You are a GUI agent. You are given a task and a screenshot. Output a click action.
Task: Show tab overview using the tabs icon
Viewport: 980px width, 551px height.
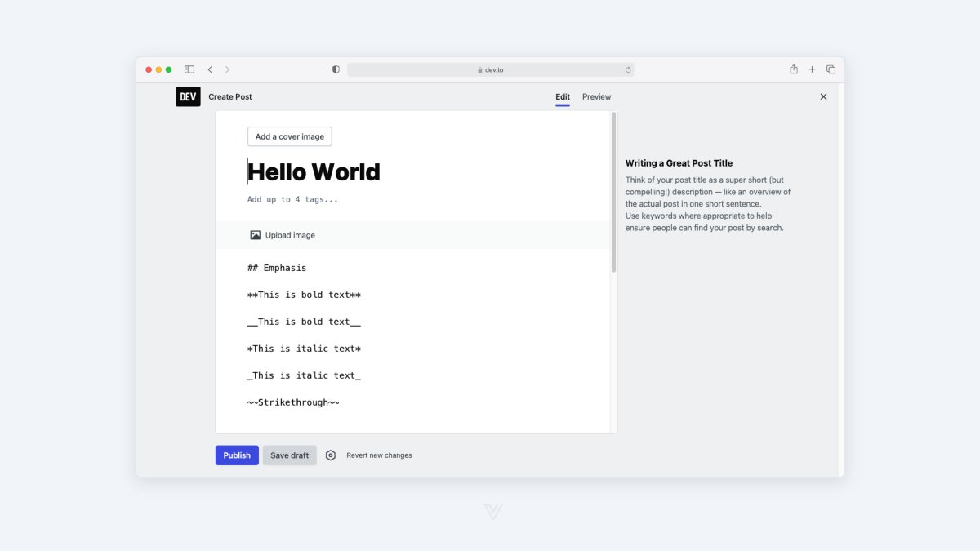click(831, 69)
